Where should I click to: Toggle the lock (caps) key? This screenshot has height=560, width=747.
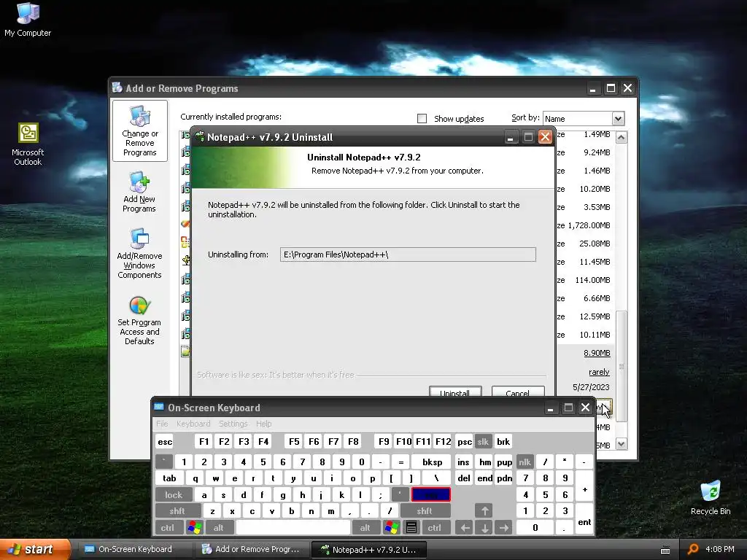[174, 495]
